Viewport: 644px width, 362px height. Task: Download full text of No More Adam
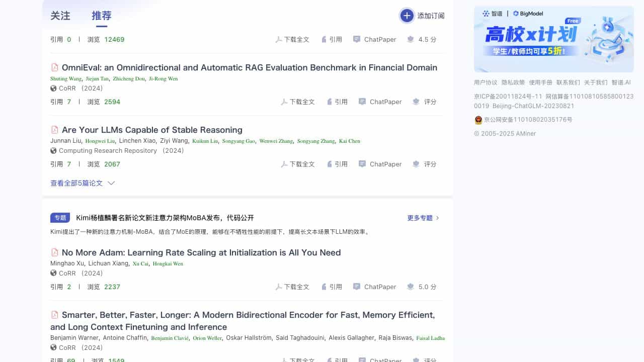[292, 287]
